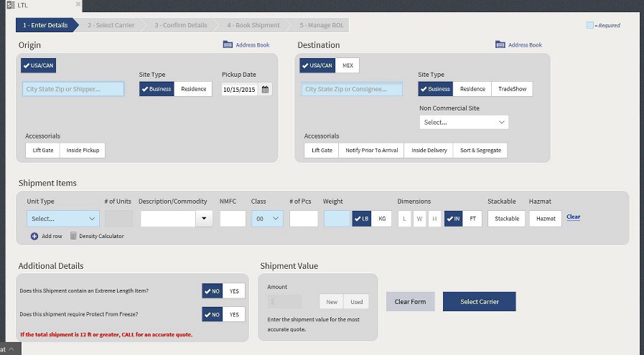Screen dimensions: 644x355
Task: Expand the Unit Type dropdown
Action: pyautogui.click(x=63, y=219)
